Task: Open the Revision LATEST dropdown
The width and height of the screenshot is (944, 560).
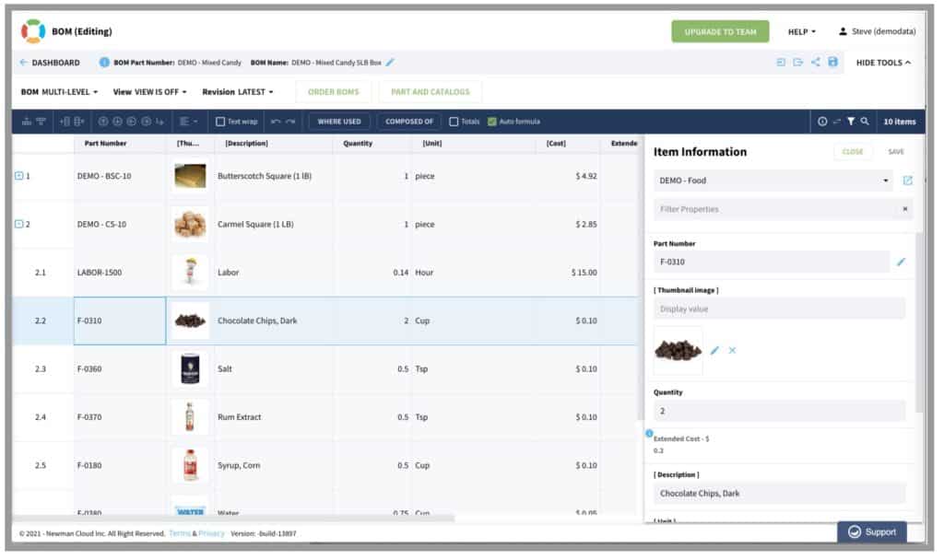Action: [x=238, y=92]
